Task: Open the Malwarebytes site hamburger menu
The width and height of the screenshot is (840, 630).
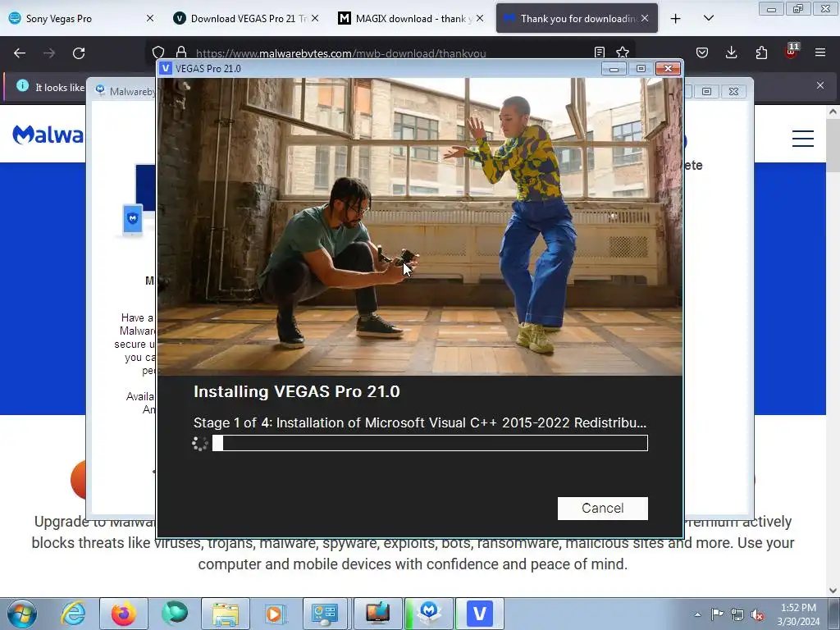Action: coord(802,138)
